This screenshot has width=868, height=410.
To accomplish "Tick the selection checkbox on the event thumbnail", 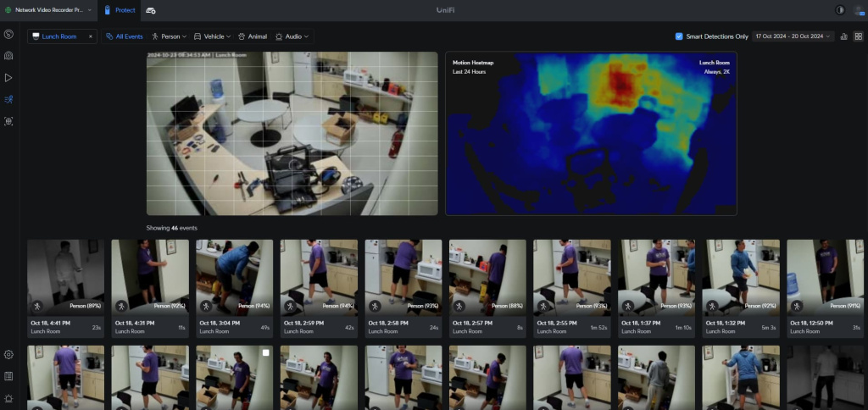I will point(266,352).
